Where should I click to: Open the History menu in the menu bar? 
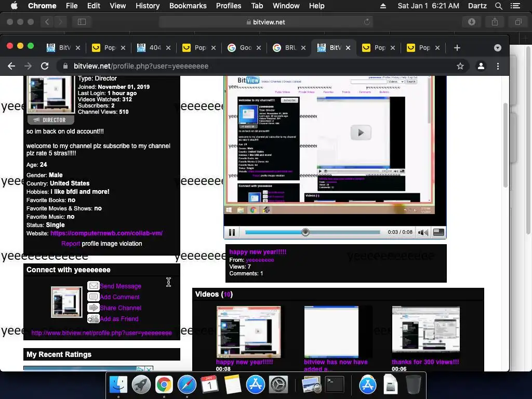(x=147, y=6)
